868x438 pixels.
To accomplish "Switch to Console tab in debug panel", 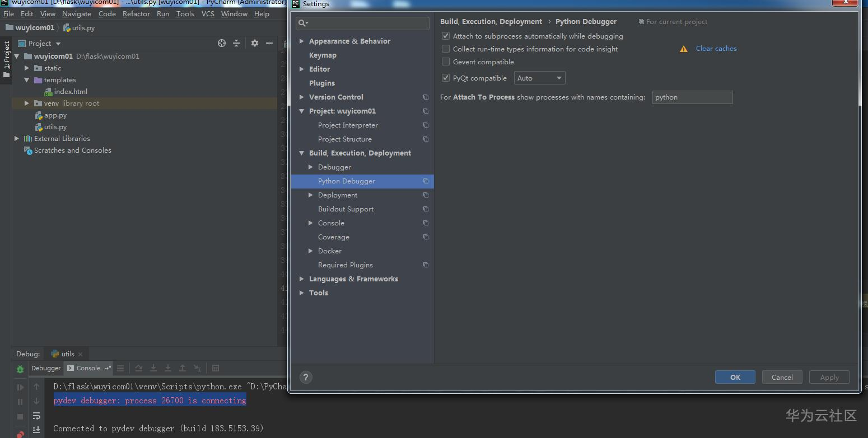I will coord(88,368).
